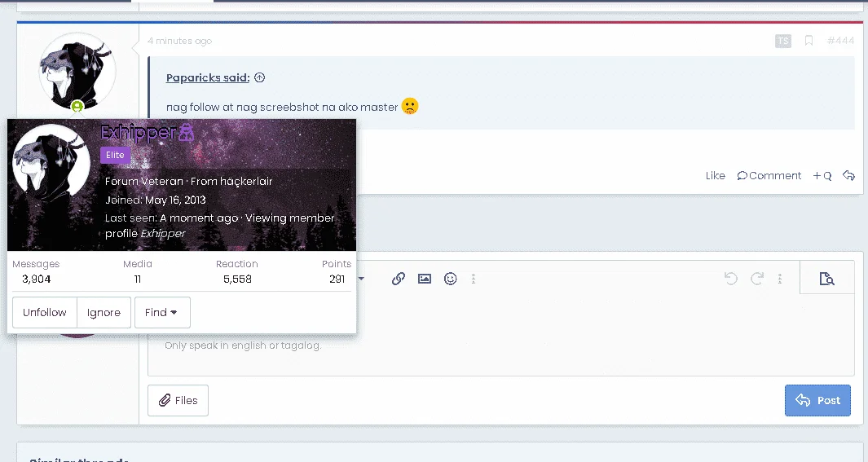Screen dimensions: 868x462
Task: Submit the reply with the Post button
Action: click(817, 401)
